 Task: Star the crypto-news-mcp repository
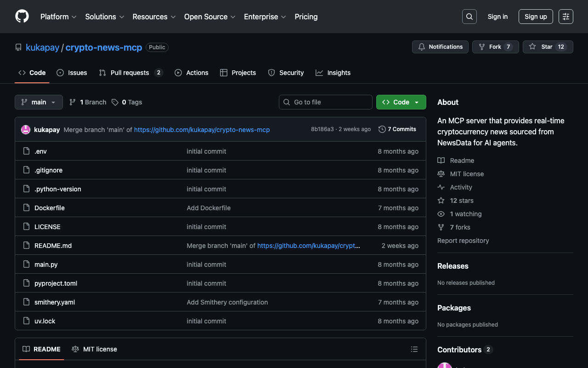coord(548,47)
